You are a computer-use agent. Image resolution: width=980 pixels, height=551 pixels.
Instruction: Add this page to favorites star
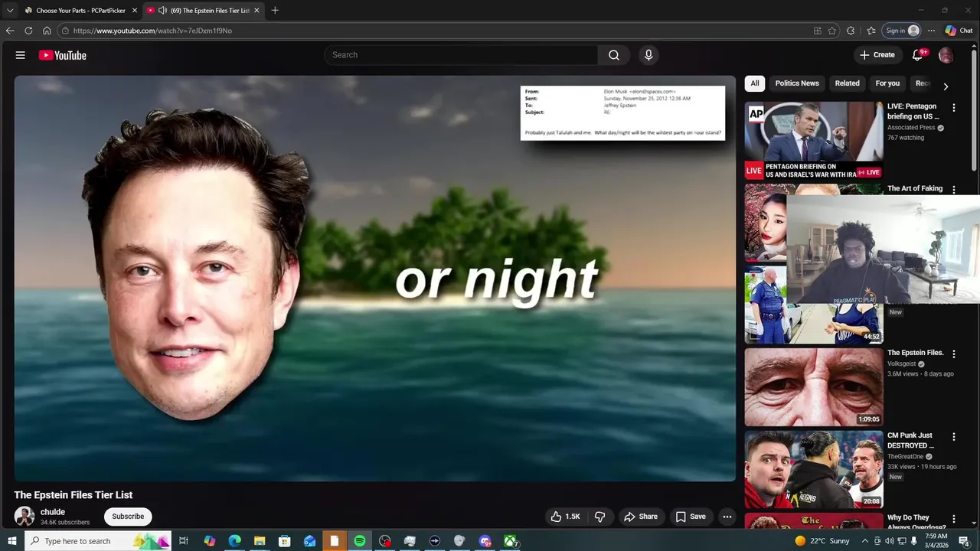[x=832, y=31]
